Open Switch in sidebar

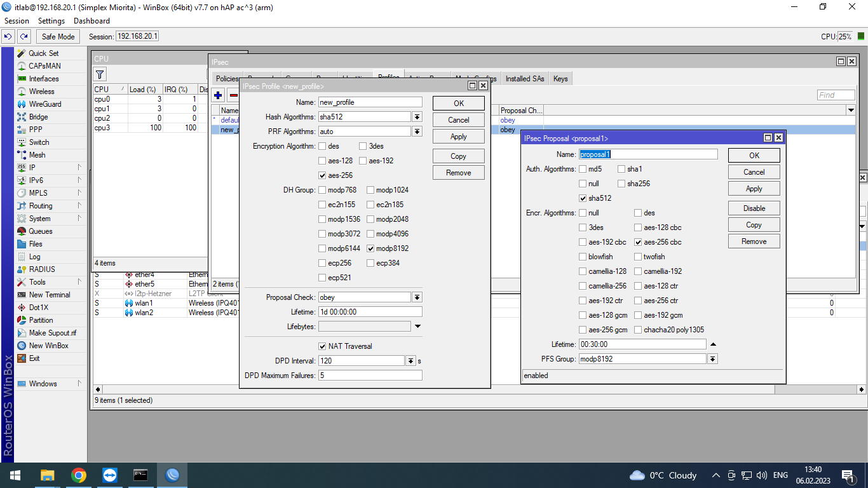(x=39, y=142)
